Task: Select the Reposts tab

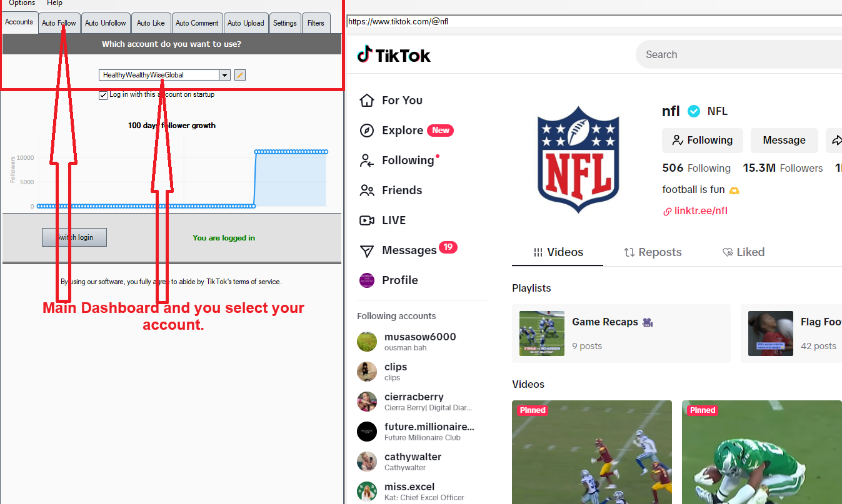Action: pyautogui.click(x=653, y=252)
